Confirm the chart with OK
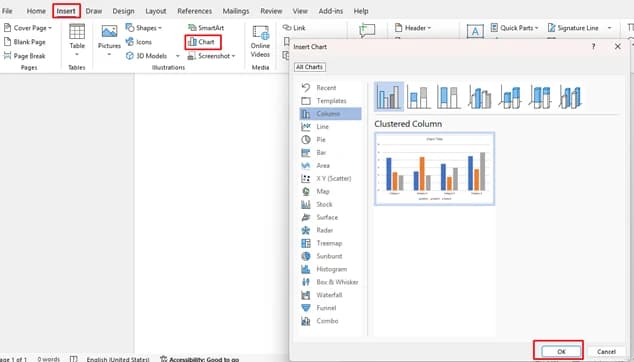 (561, 351)
